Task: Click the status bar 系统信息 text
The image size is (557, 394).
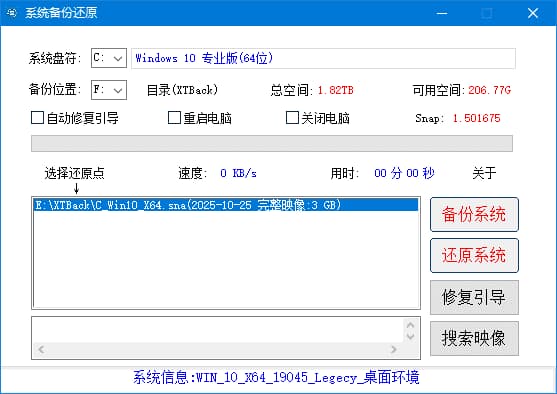Action: (x=276, y=377)
